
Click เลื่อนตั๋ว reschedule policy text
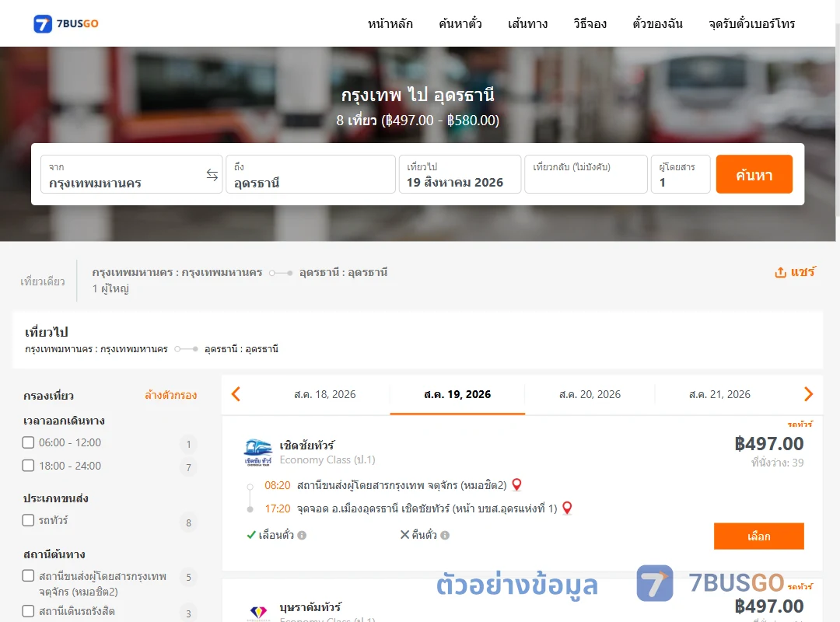[x=276, y=535]
